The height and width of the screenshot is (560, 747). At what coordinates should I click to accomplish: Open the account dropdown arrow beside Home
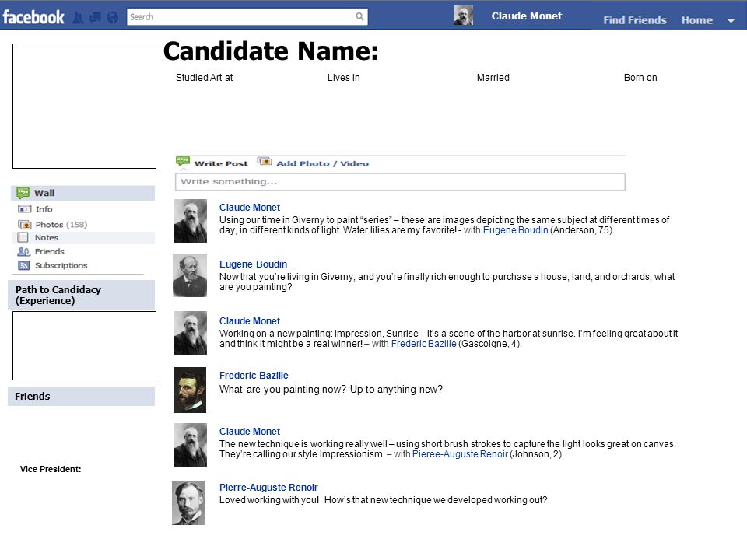(731, 21)
